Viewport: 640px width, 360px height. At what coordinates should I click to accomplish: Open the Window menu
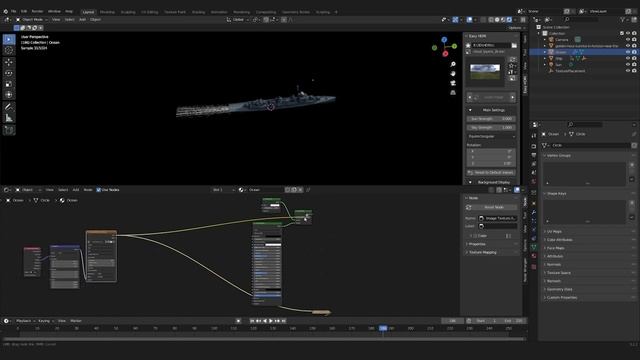tap(54, 11)
